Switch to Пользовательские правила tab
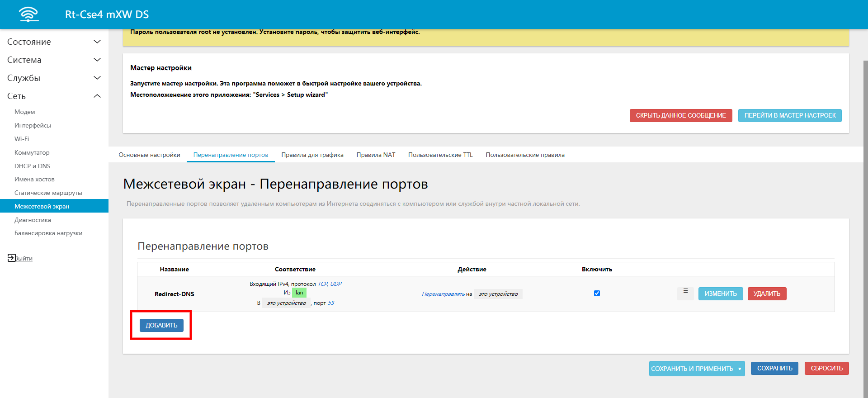Image resolution: width=868 pixels, height=398 pixels. pyautogui.click(x=525, y=155)
